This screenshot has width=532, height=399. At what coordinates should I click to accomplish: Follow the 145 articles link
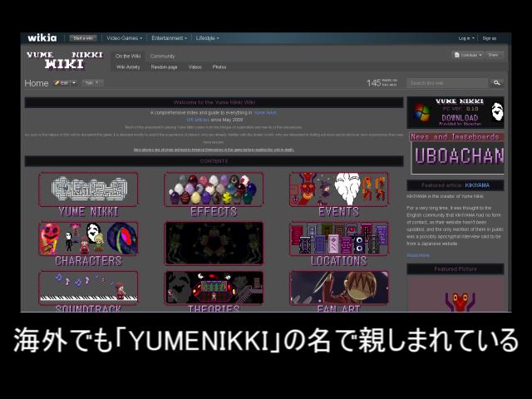point(198,120)
